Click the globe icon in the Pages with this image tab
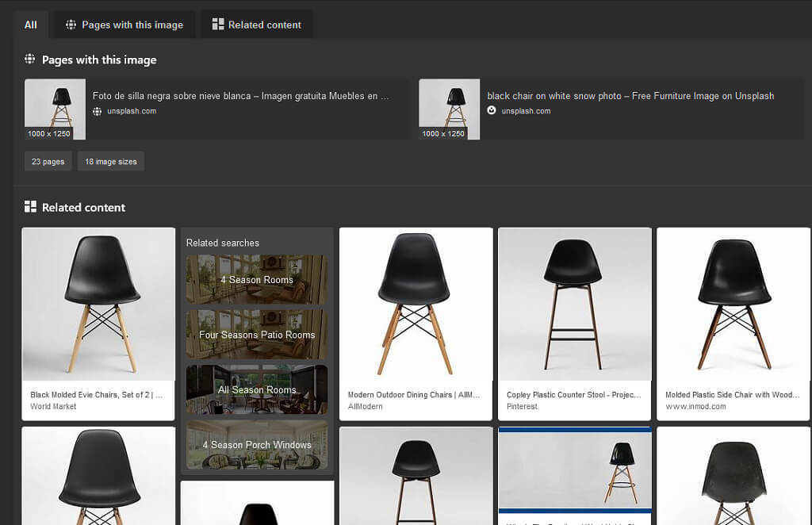The width and height of the screenshot is (812, 525). click(x=71, y=25)
